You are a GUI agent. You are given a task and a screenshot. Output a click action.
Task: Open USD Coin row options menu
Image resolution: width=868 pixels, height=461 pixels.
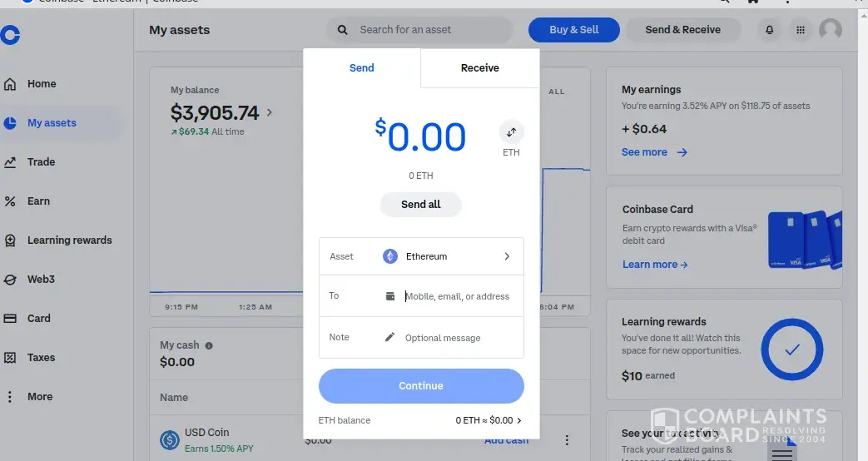pyautogui.click(x=566, y=440)
